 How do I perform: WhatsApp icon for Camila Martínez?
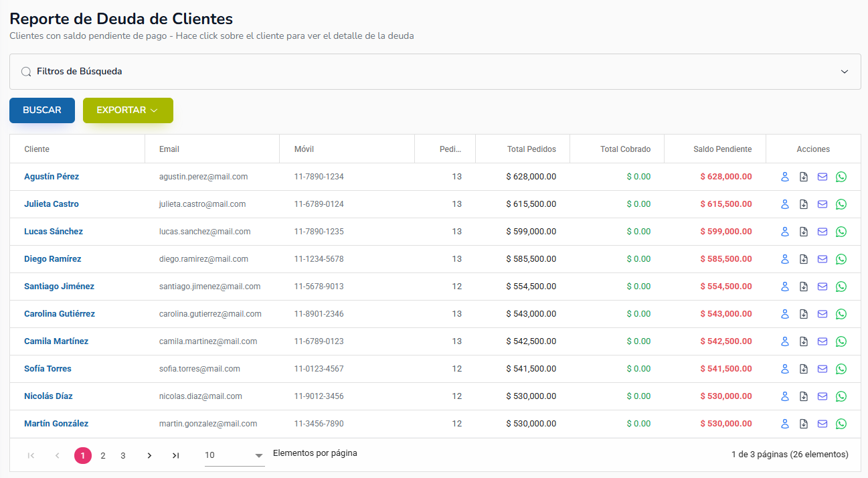(x=841, y=341)
